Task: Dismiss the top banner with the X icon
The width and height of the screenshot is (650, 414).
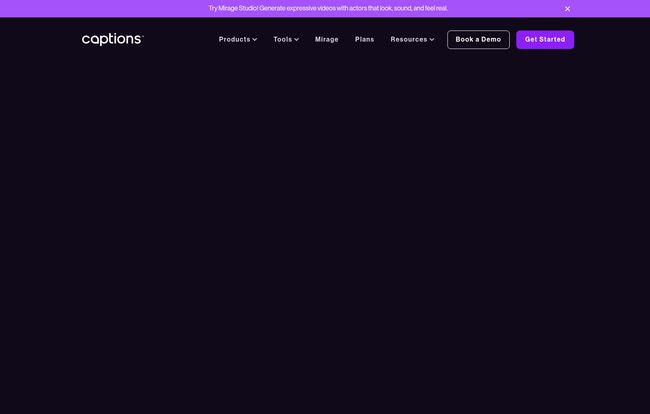Action: [x=567, y=9]
